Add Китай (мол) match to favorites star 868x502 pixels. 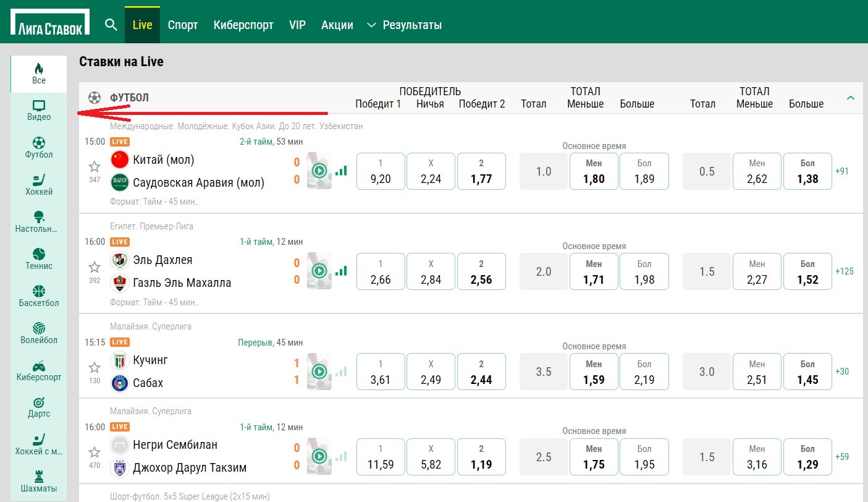(x=95, y=166)
